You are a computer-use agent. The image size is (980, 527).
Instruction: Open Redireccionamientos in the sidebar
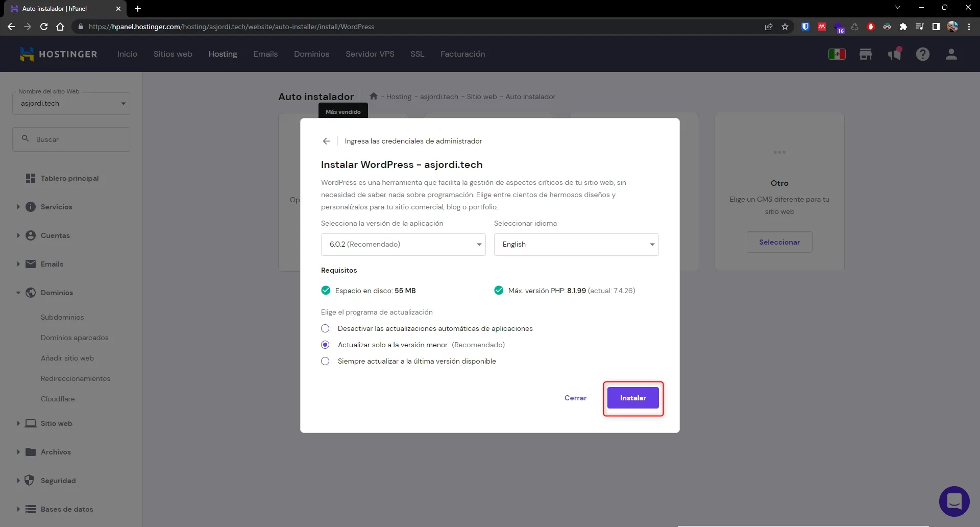(x=76, y=378)
